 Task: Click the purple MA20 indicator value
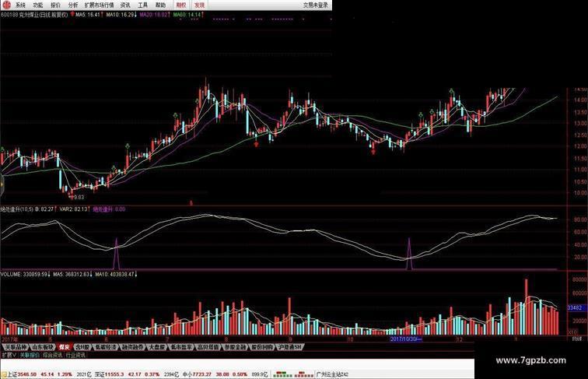pos(153,15)
